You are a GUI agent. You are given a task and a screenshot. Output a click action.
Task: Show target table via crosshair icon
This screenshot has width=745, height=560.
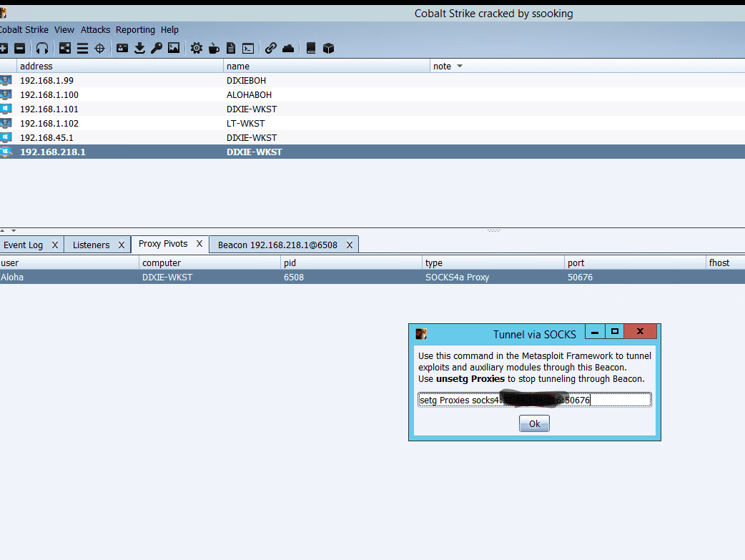[100, 48]
